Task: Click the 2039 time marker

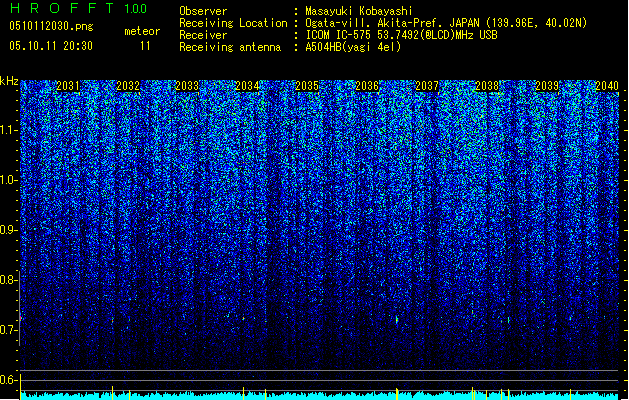Action: pos(547,86)
